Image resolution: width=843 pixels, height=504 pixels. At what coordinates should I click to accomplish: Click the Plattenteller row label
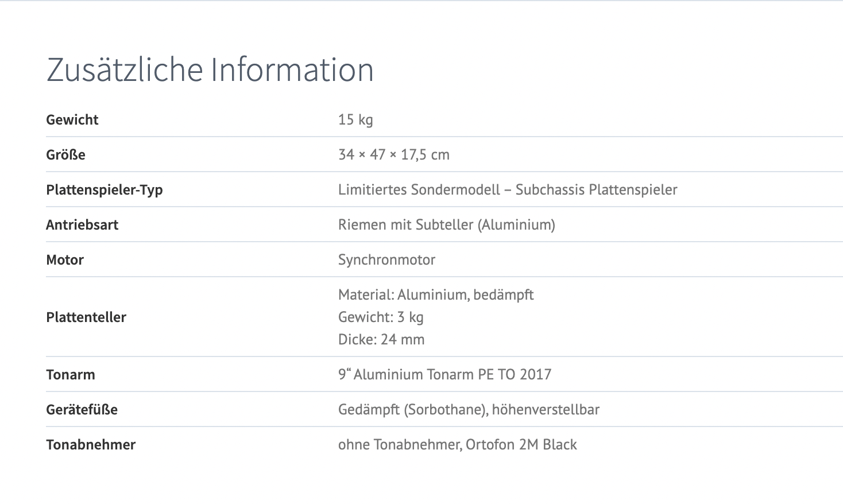tap(86, 317)
